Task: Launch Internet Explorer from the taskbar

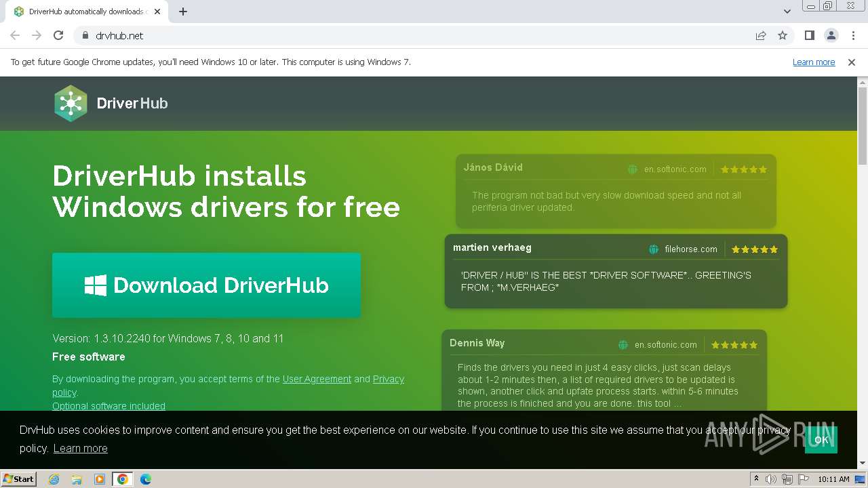Action: (54, 479)
